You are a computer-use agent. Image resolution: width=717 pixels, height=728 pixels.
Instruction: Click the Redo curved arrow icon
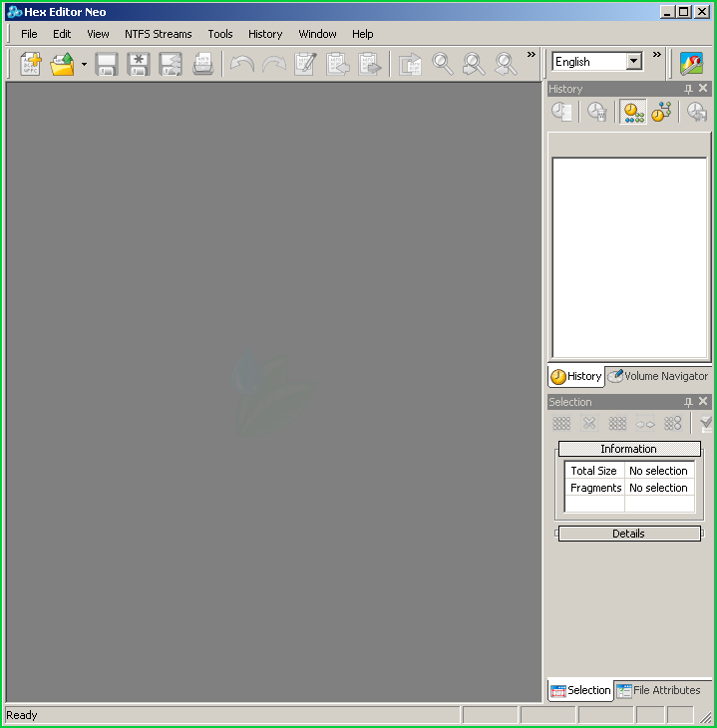pyautogui.click(x=274, y=64)
